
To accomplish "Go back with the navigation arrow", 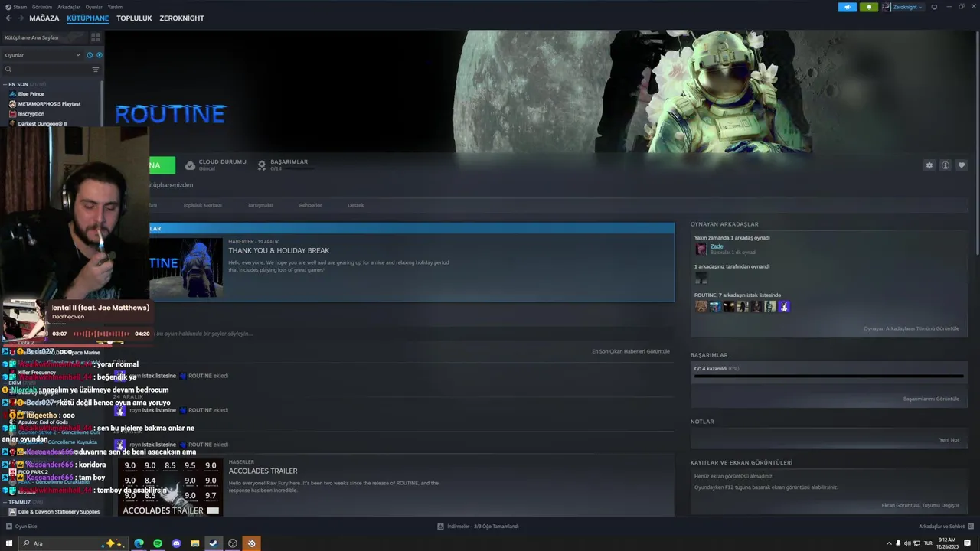I will [x=8, y=18].
